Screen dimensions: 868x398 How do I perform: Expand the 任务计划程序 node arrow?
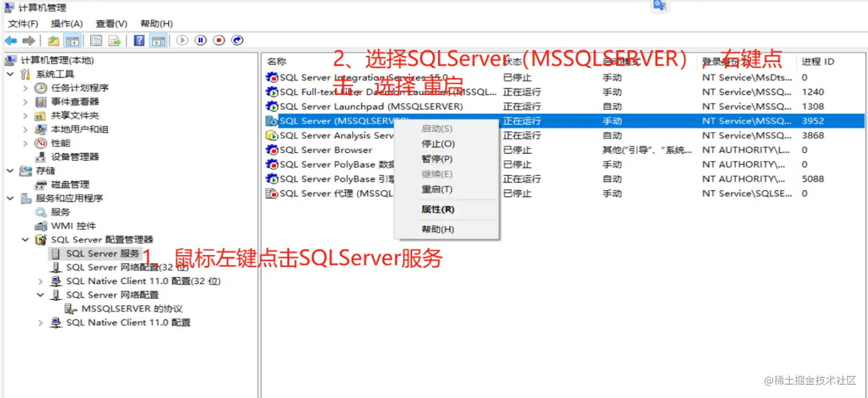[25, 88]
